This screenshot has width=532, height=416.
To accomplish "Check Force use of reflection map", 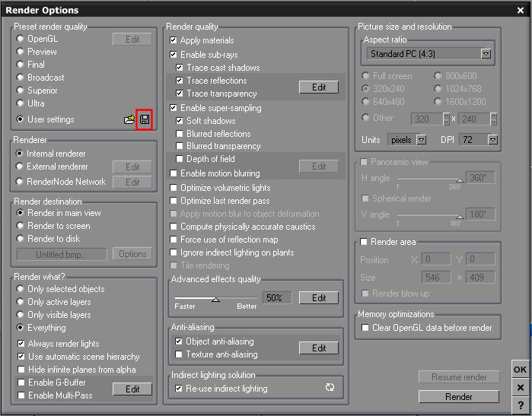I will 173,240.
